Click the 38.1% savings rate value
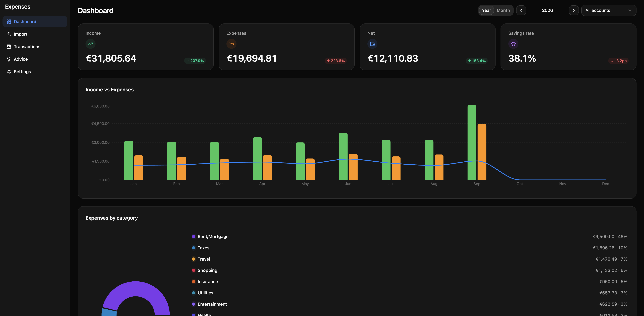The height and width of the screenshot is (316, 644). (x=522, y=59)
